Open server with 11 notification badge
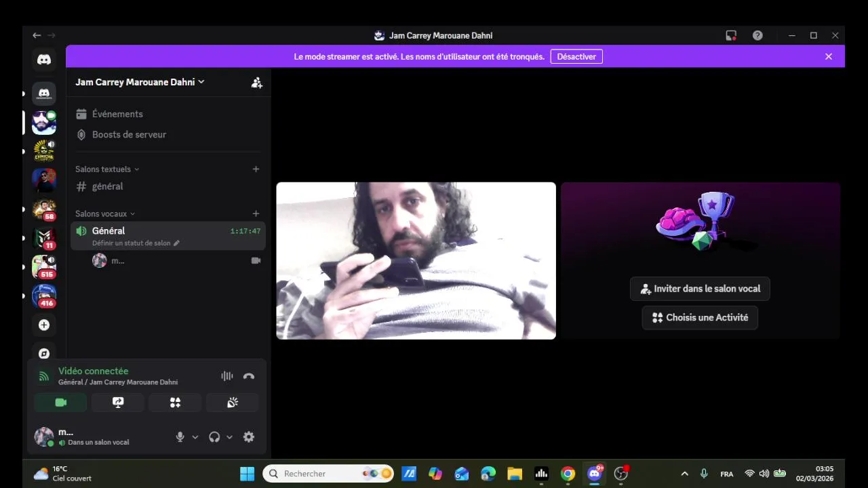 coord(44,238)
